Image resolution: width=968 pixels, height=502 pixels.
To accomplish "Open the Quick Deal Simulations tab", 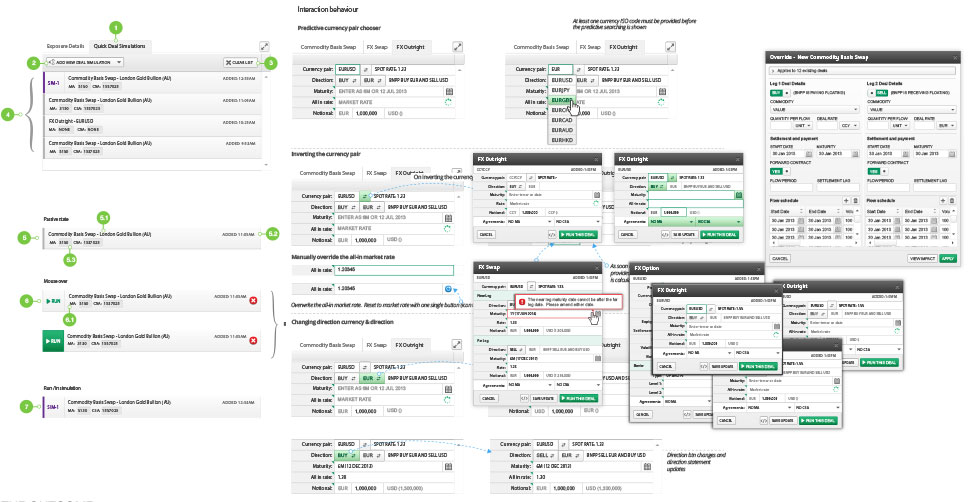I will pos(119,46).
